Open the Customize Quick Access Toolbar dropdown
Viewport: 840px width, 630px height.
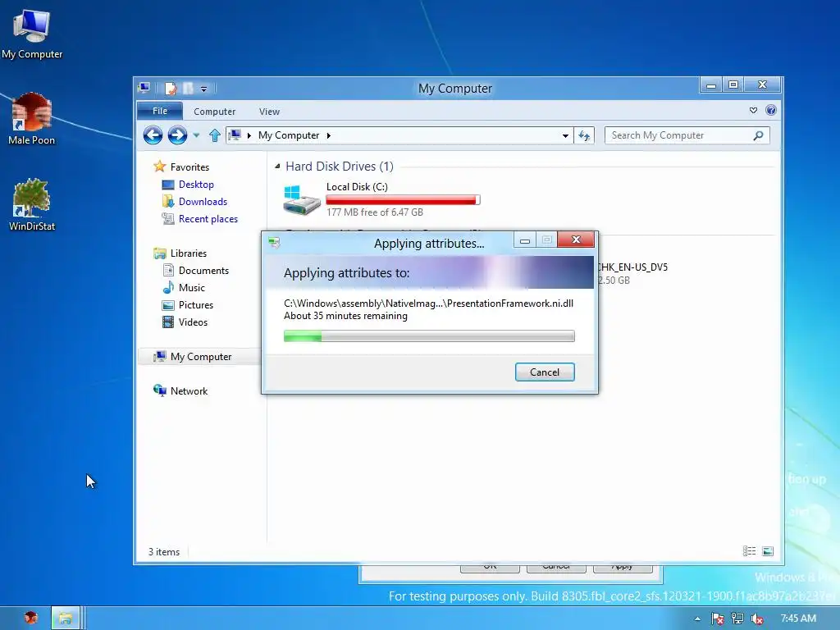point(203,89)
